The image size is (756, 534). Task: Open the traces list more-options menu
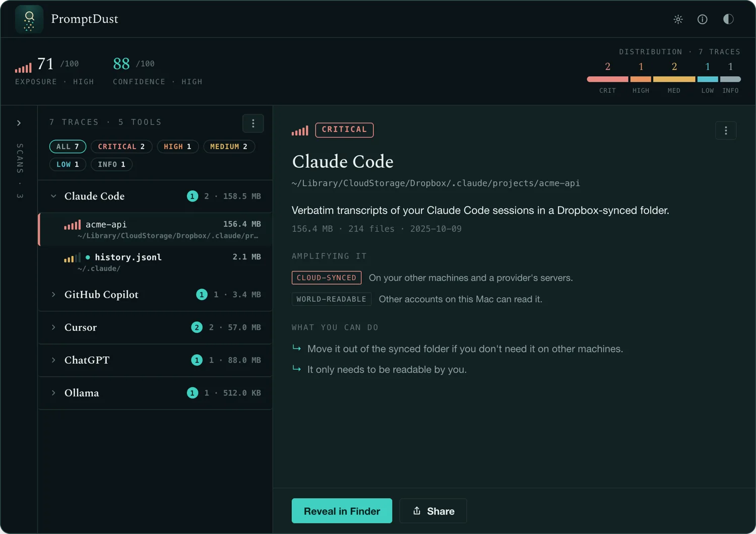[x=253, y=123]
